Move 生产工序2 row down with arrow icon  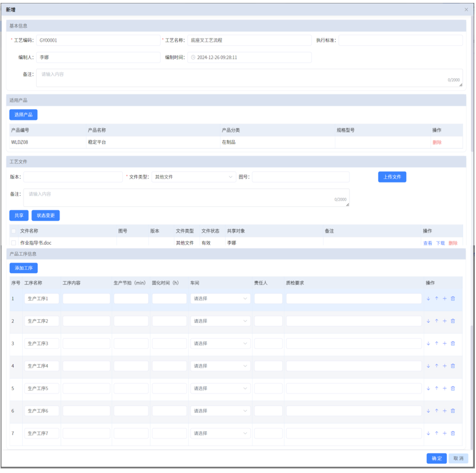pyautogui.click(x=428, y=321)
